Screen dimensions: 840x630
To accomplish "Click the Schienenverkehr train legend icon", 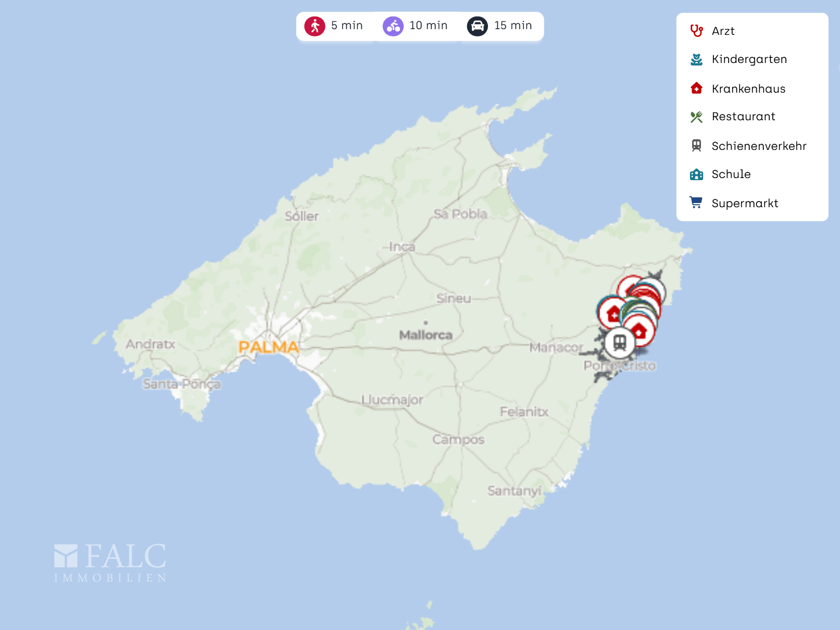I will pos(696,146).
